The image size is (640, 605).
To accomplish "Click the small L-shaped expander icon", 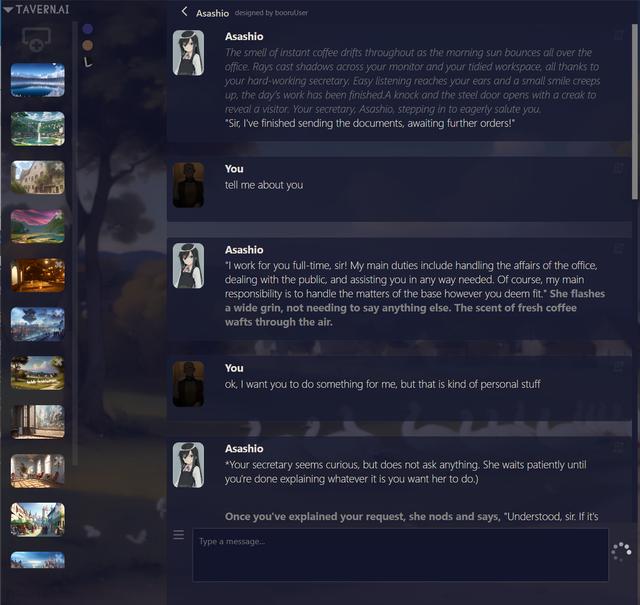I will (88, 62).
